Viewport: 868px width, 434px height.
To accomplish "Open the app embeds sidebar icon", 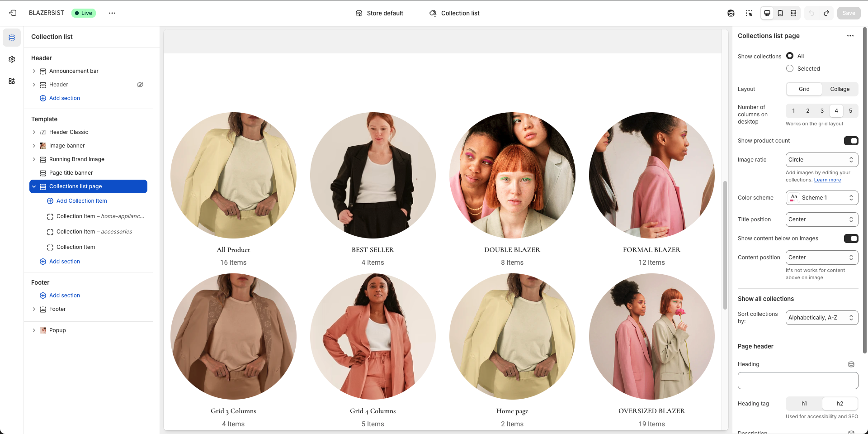I will pyautogui.click(x=12, y=81).
